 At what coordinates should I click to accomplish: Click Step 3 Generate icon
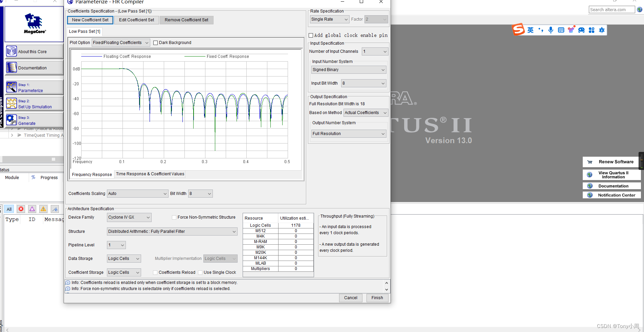tap(12, 120)
